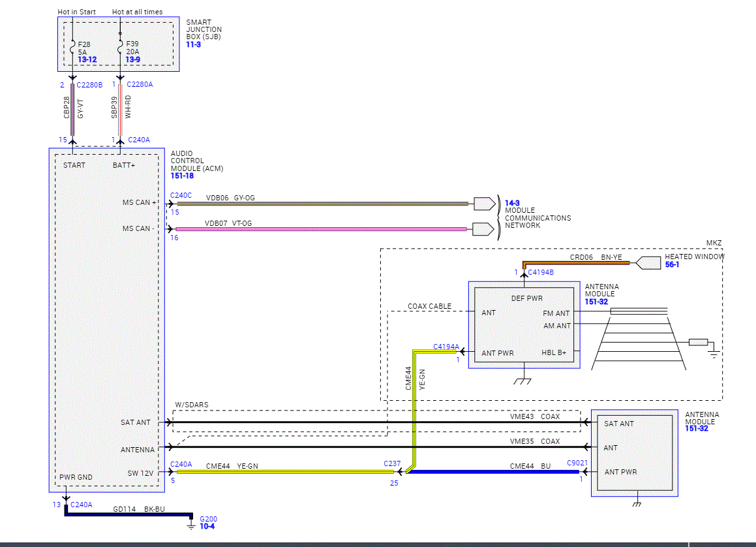This screenshot has height=547, width=756.
Task: Click the C237 connector label
Action: 393,464
